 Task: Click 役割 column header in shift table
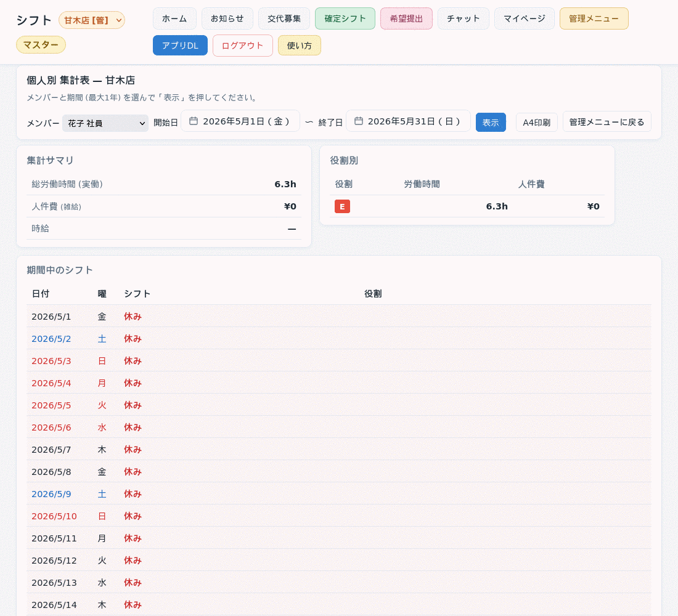click(x=373, y=293)
